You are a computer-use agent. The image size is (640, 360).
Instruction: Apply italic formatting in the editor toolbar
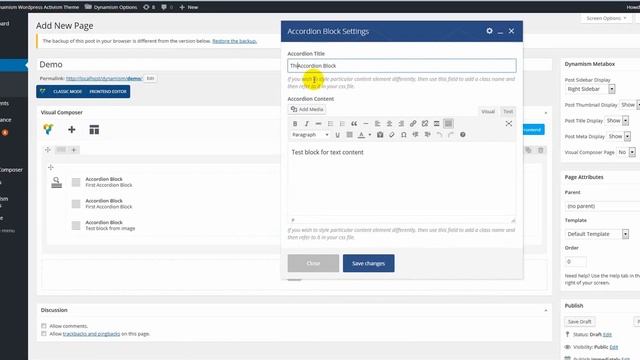pyautogui.click(x=307, y=124)
